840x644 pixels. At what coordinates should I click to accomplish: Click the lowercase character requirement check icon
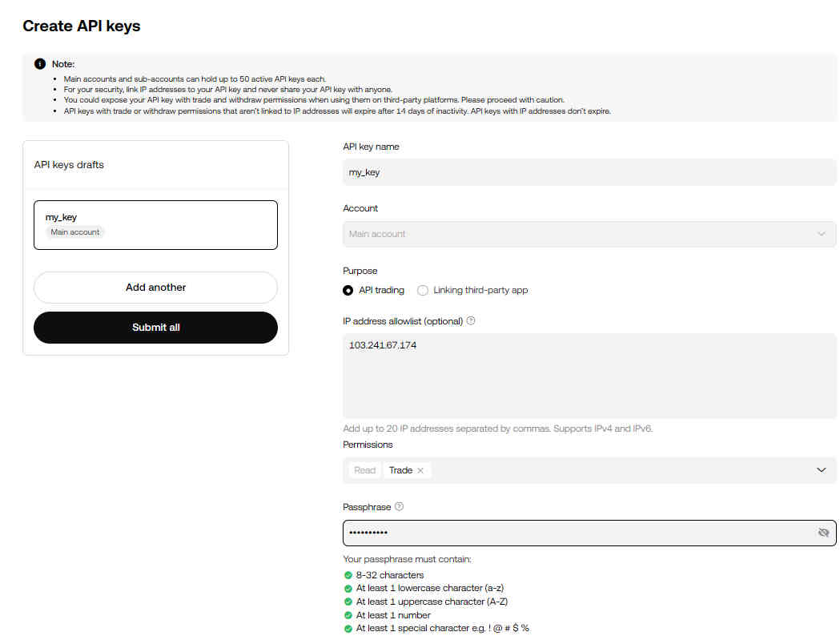pos(348,588)
